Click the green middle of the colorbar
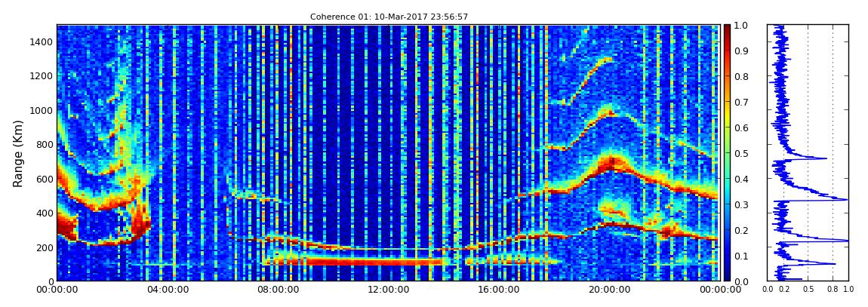 click(x=727, y=153)
